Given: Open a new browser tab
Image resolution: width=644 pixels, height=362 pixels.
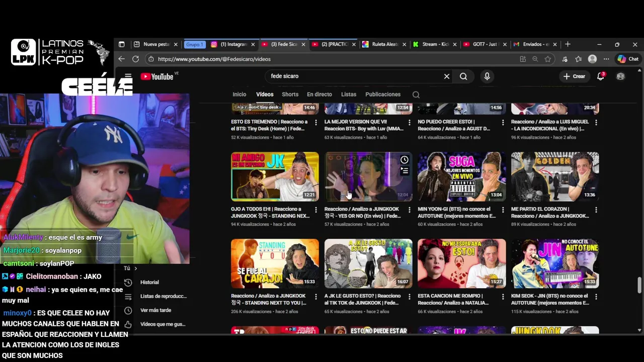Looking at the screenshot, I should tap(568, 44).
